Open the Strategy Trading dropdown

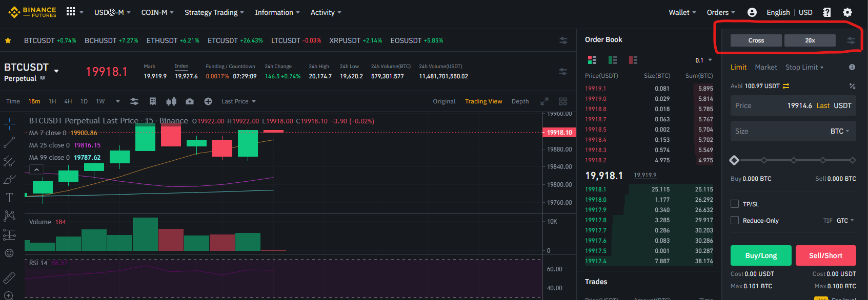(214, 12)
